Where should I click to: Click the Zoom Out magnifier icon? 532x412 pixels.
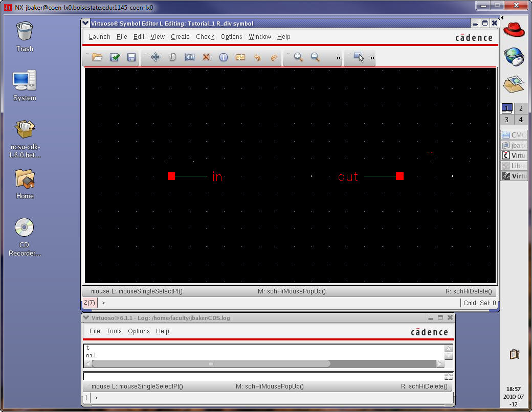coord(315,58)
